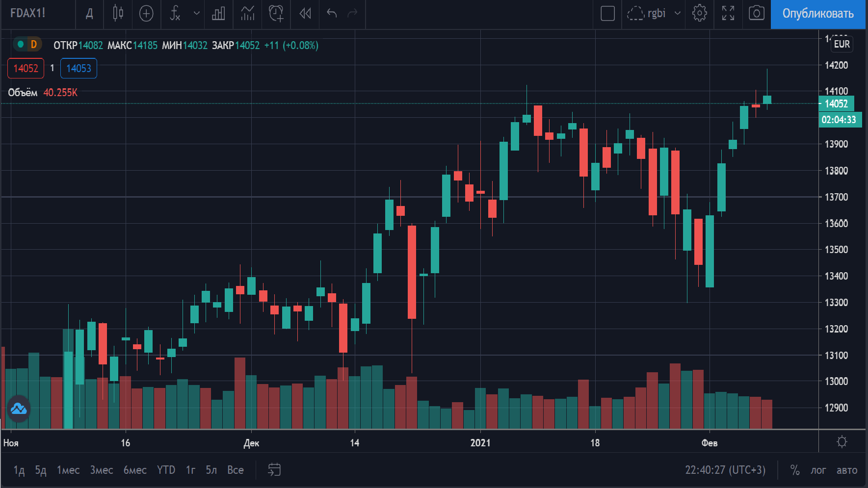The image size is (868, 488).
Task: Undo the last chart action
Action: [x=332, y=13]
